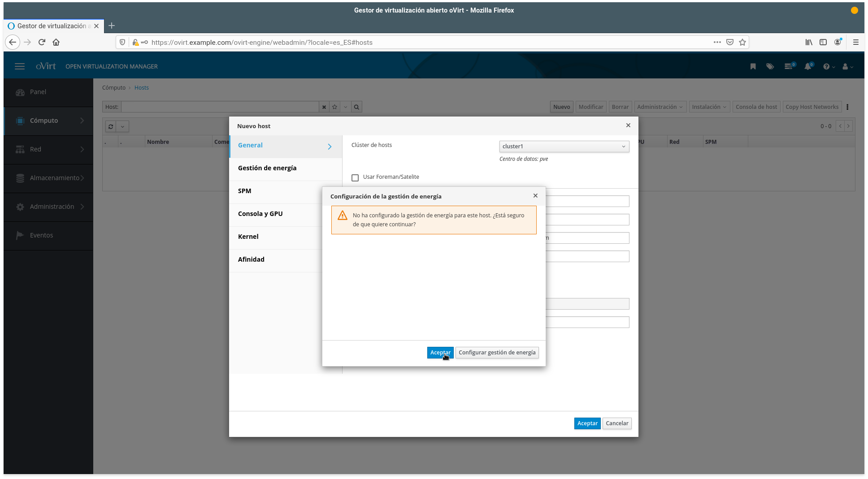Screen dimensions: 868x479
Task: Toggle the hamburger navigation menu
Action: click(x=20, y=66)
